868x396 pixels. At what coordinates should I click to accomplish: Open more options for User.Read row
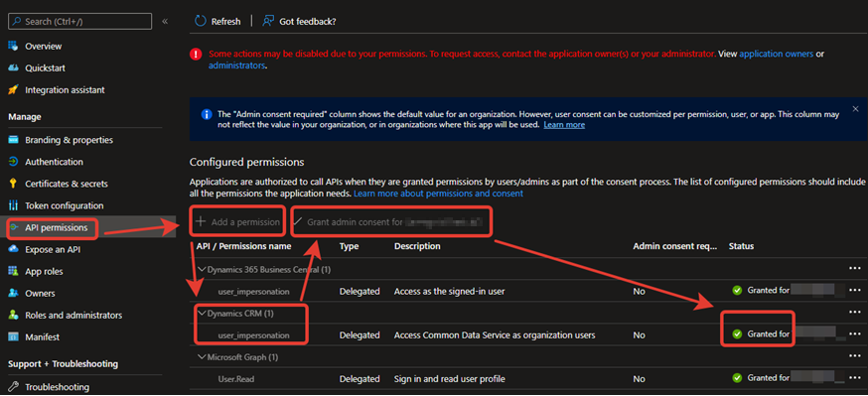pos(855,379)
